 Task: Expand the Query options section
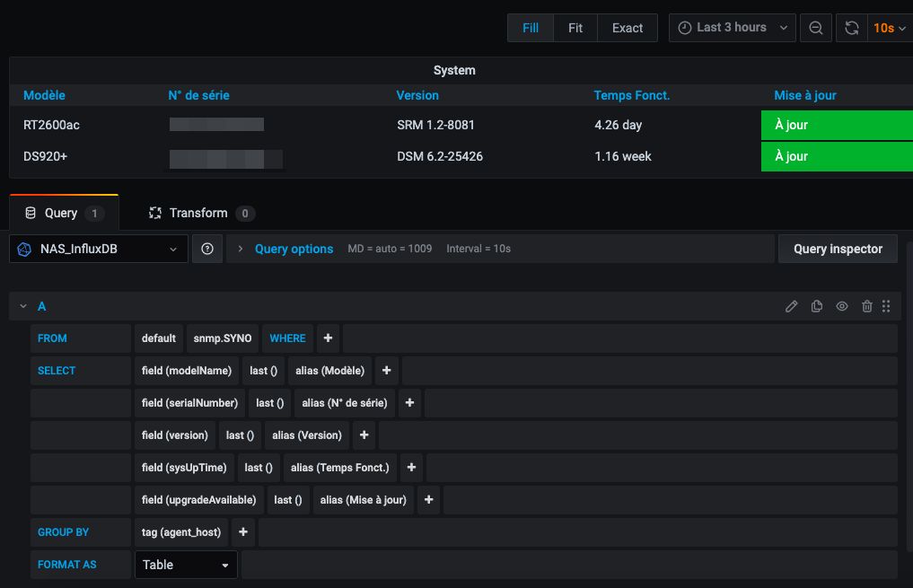click(x=293, y=249)
